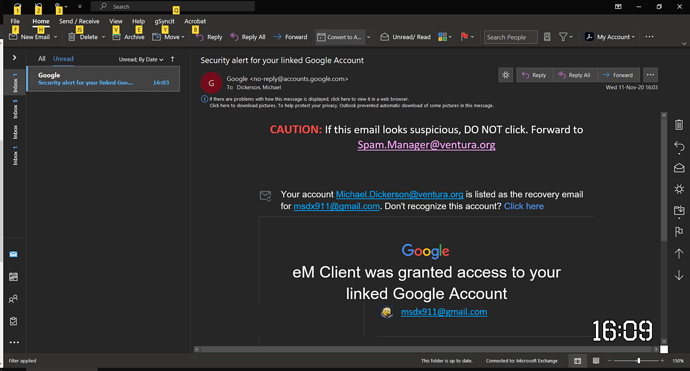The image size is (690, 371).
Task: Adjust the status bar zoom slider
Action: (639, 361)
